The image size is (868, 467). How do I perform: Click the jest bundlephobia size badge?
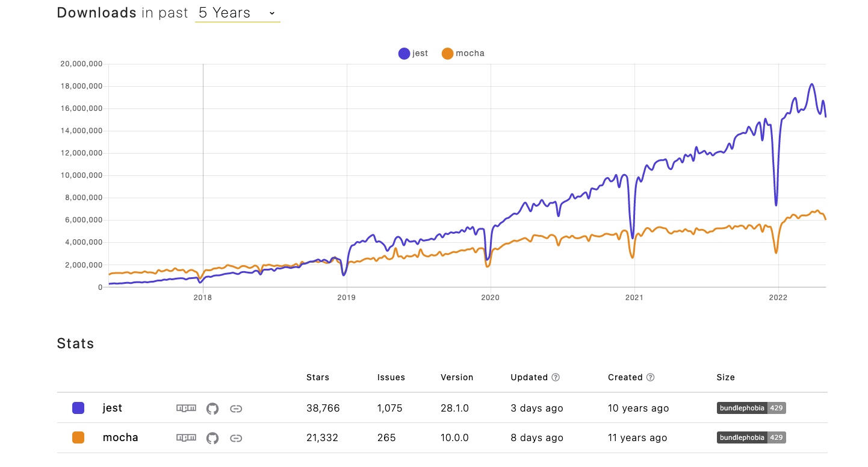[751, 408]
